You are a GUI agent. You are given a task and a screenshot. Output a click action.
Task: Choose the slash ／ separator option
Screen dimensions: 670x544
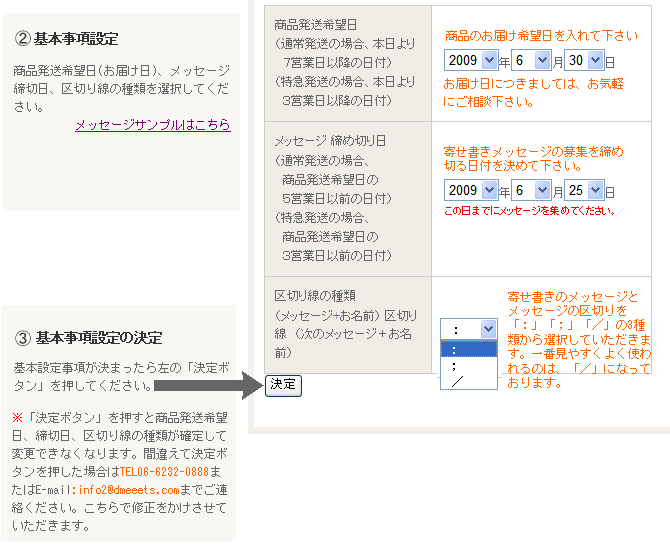click(x=467, y=381)
